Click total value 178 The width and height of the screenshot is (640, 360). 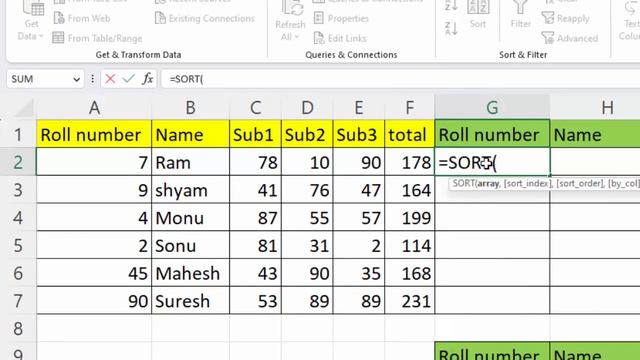[410, 162]
